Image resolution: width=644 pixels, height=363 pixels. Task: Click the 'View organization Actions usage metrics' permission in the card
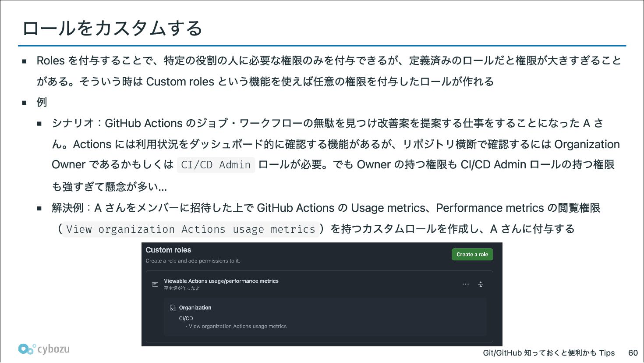pyautogui.click(x=237, y=326)
